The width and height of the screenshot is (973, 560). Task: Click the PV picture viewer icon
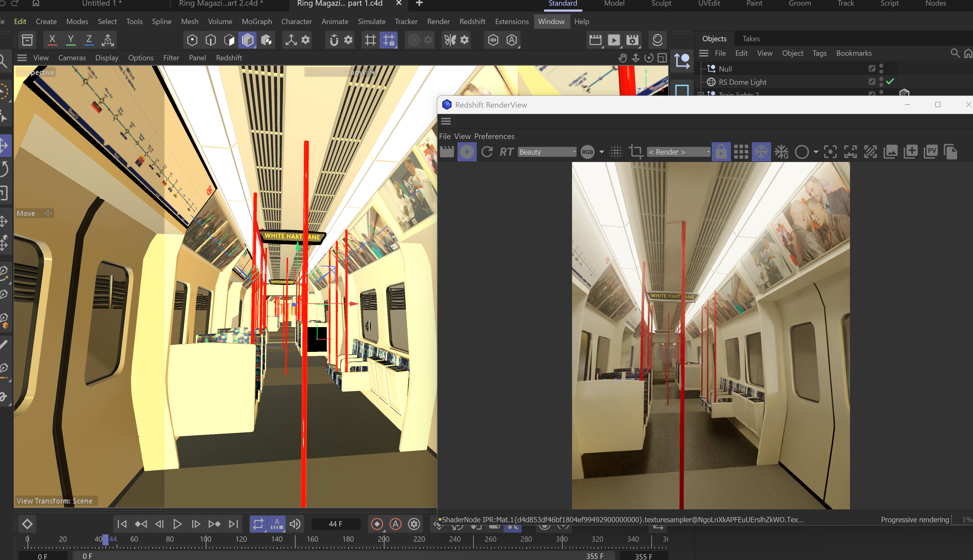tap(931, 152)
